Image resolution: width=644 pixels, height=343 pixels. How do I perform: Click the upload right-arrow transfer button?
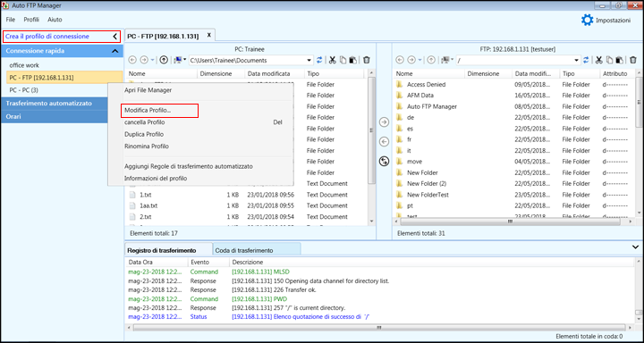coord(384,122)
